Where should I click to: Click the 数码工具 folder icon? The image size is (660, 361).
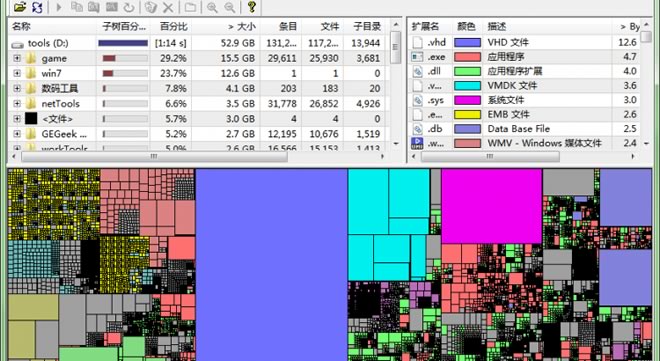(31, 88)
